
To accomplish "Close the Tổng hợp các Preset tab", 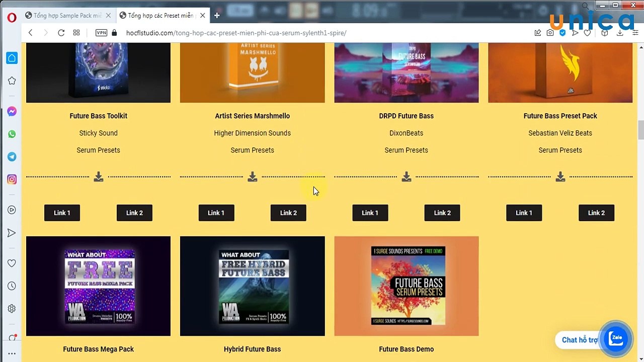I will [202, 16].
